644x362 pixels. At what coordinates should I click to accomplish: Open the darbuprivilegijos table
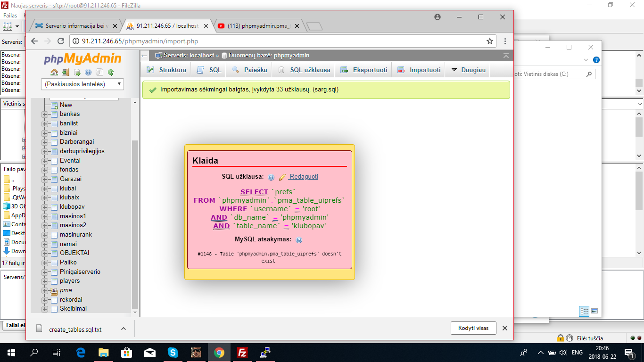[x=82, y=151]
